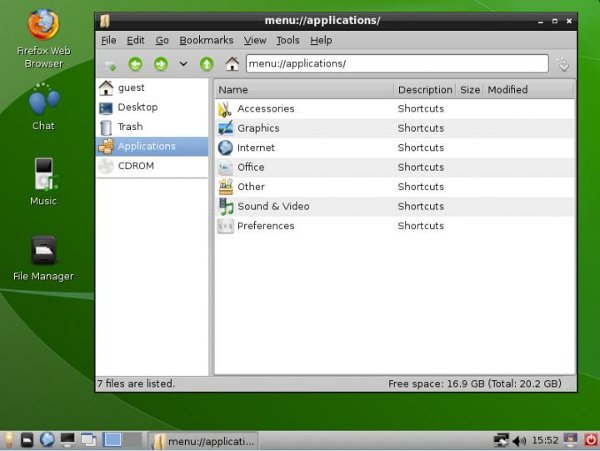The image size is (600, 451).
Task: Sort the list by the Modified column
Action: (x=529, y=90)
